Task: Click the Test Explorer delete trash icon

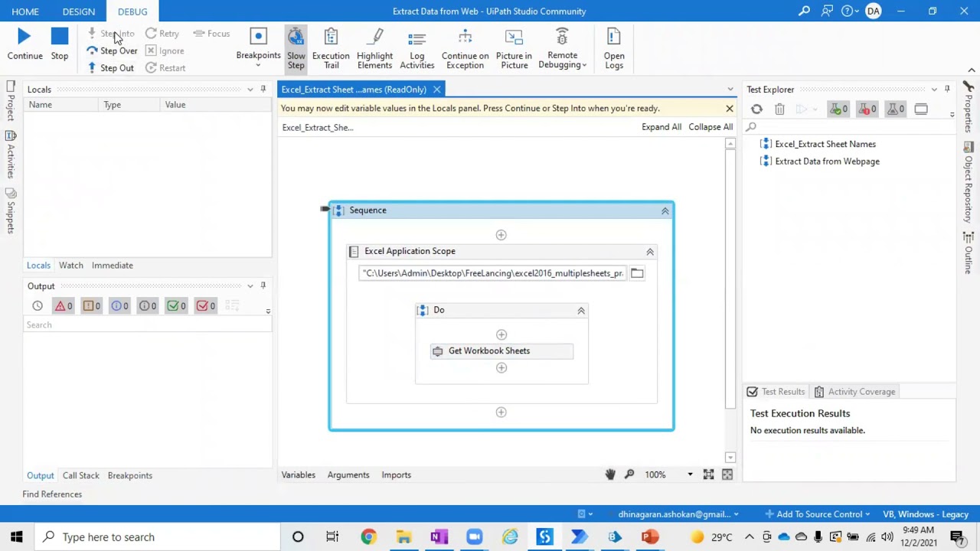Action: 779,109
